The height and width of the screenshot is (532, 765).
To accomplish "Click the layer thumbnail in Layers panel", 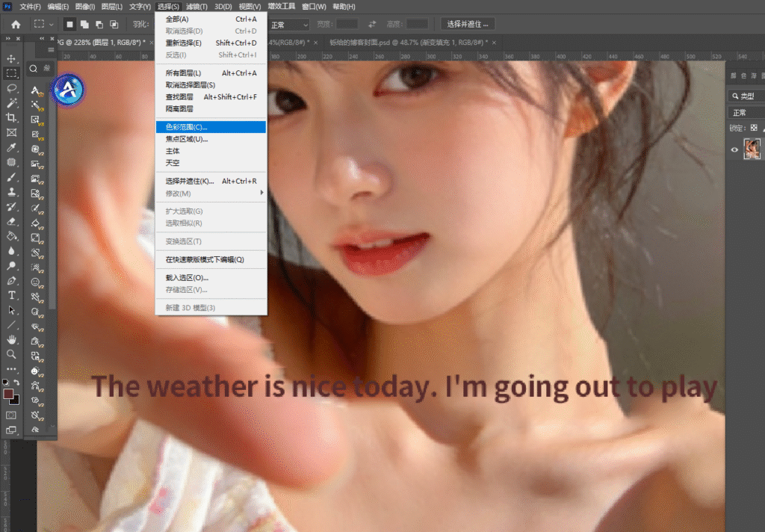I will [752, 149].
